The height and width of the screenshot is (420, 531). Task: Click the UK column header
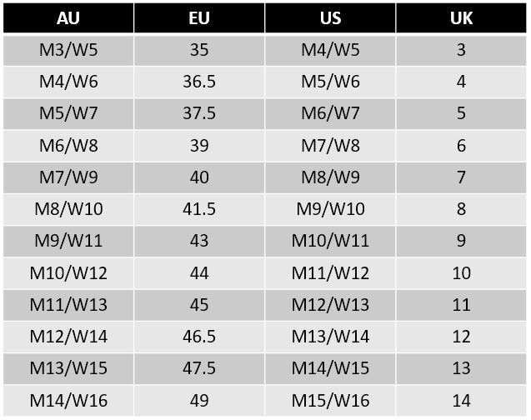click(x=461, y=18)
